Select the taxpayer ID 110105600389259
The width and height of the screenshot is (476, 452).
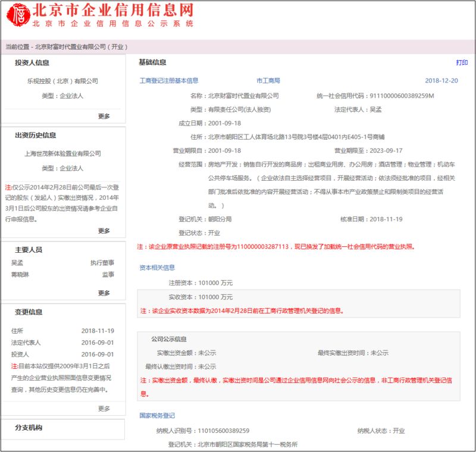[x=224, y=431]
